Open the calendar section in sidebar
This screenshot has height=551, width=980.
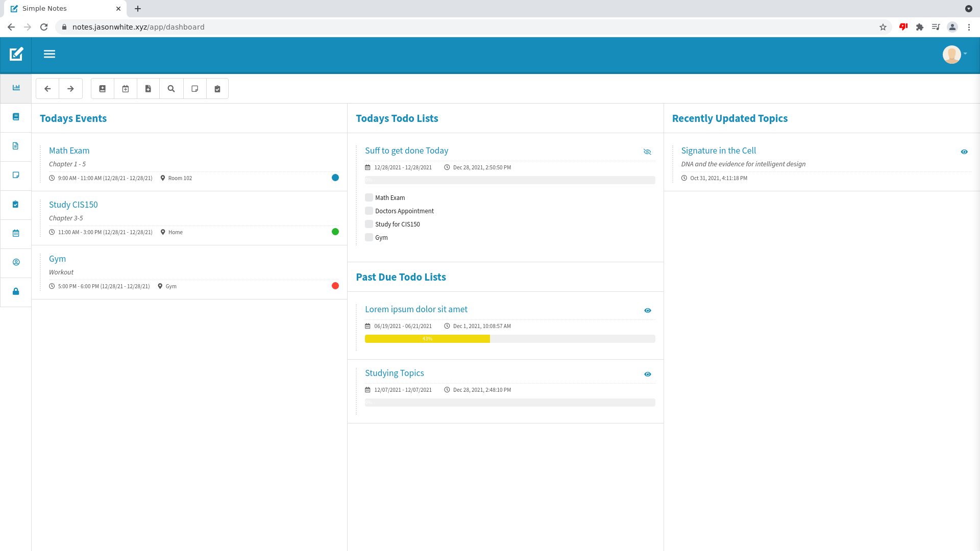pyautogui.click(x=16, y=233)
